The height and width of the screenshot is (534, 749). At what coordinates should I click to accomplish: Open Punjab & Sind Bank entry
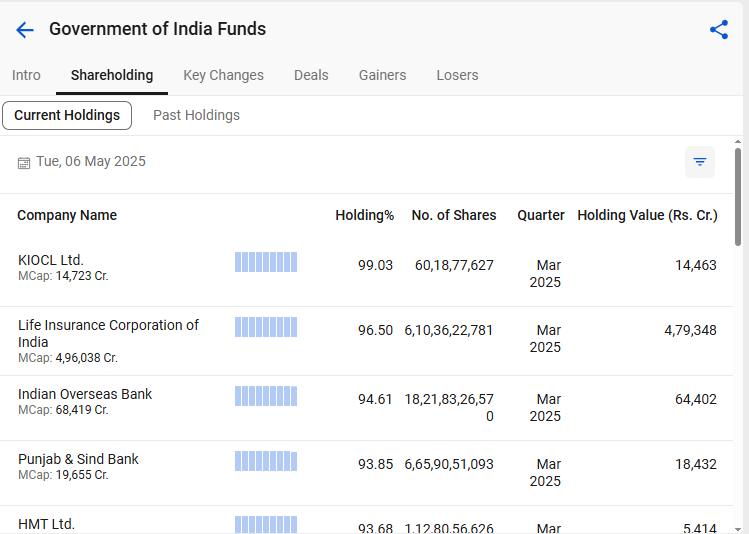coord(78,459)
